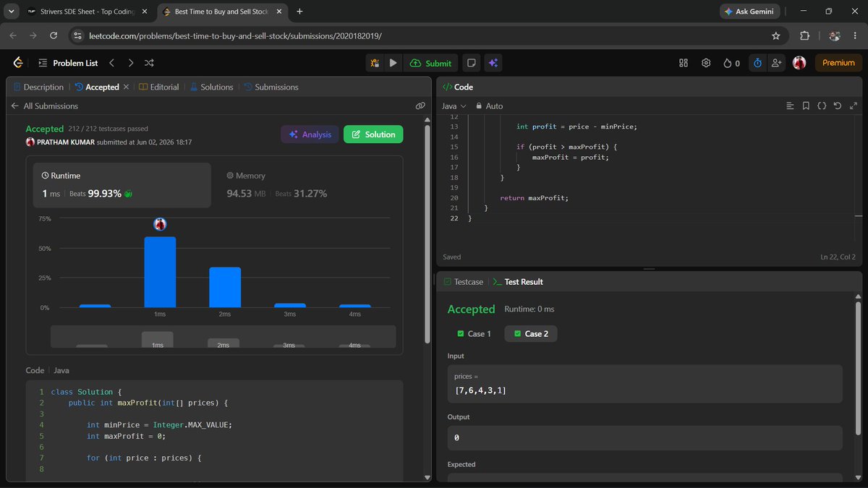Viewport: 868px width, 488px height.
Task: Click the green Solution button
Action: pos(373,134)
